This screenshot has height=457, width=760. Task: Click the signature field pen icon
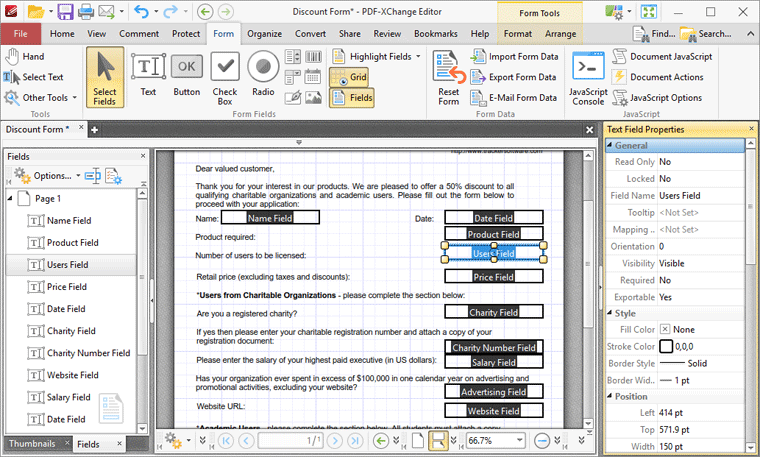(293, 97)
